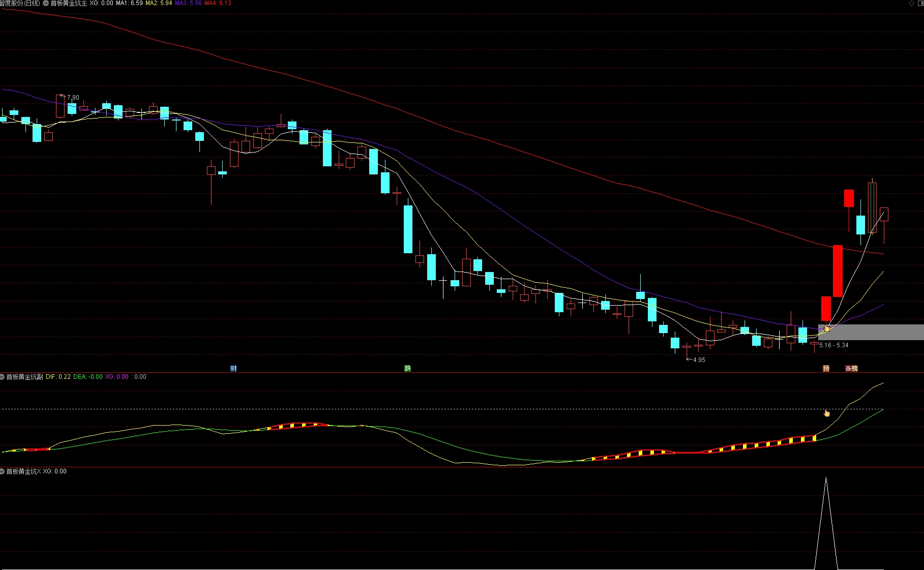The width and height of the screenshot is (924, 570).
Task: Select the MA1 6.59 label
Action: point(129,3)
